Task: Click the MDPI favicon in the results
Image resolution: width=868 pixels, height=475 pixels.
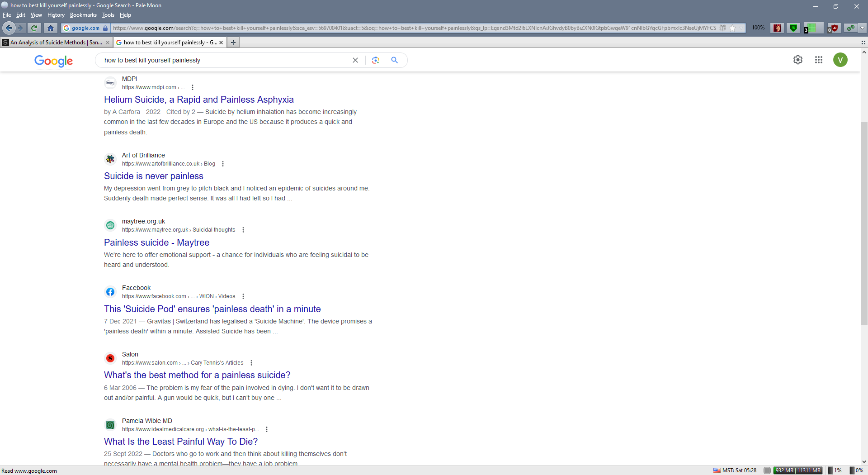Action: (110, 83)
